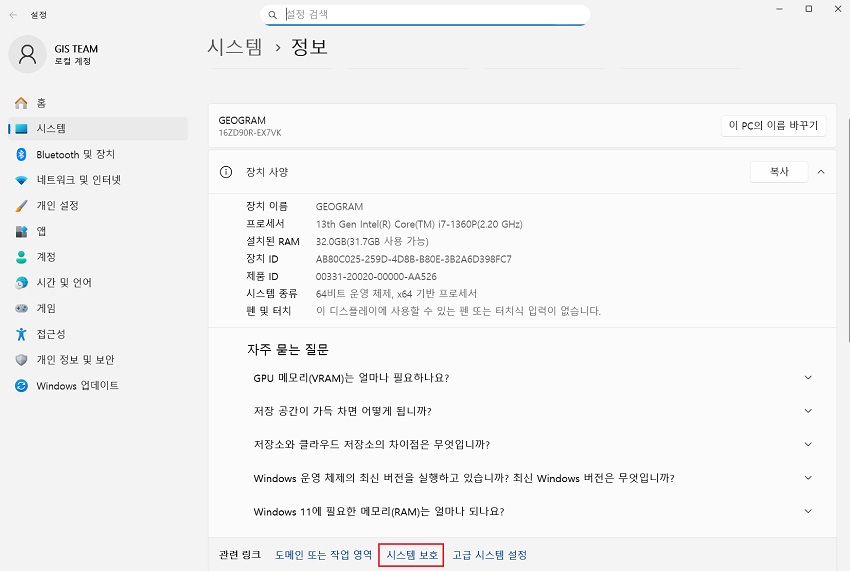Go to 네트워크 및 인터넷
Image resolution: width=850 pixels, height=571 pixels.
[98, 180]
